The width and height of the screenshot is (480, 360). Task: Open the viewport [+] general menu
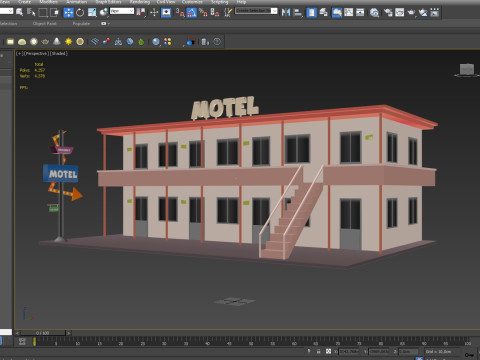pyautogui.click(x=20, y=53)
